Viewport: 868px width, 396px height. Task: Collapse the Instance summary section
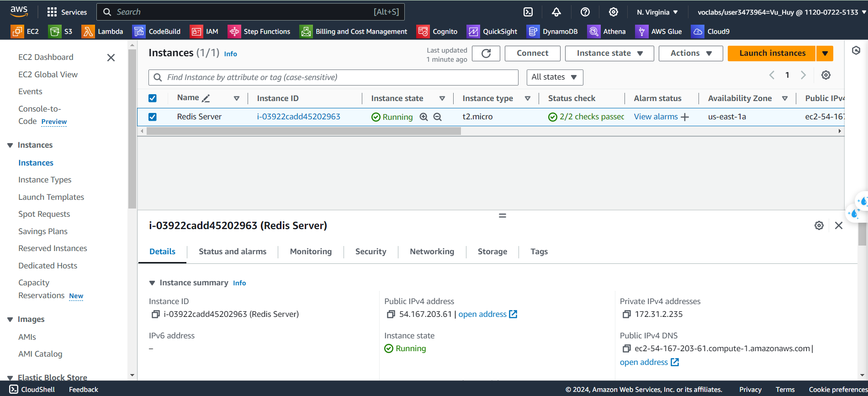click(x=152, y=283)
